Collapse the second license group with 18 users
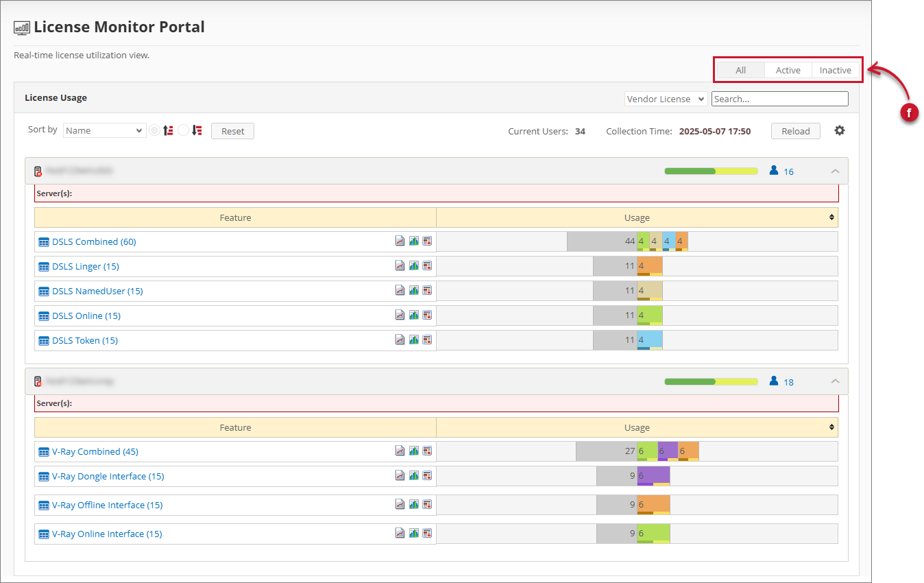The width and height of the screenshot is (924, 583). [835, 381]
